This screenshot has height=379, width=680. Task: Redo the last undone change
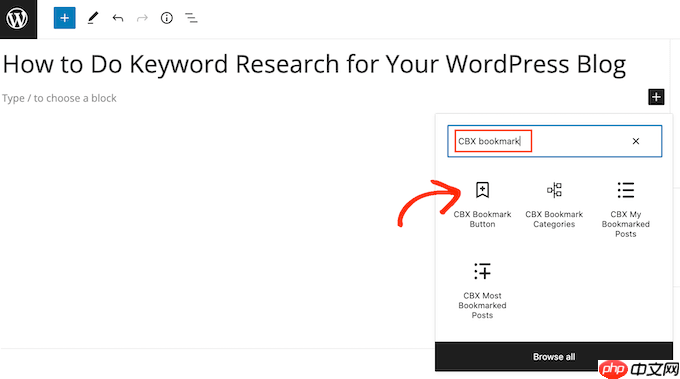tap(142, 18)
